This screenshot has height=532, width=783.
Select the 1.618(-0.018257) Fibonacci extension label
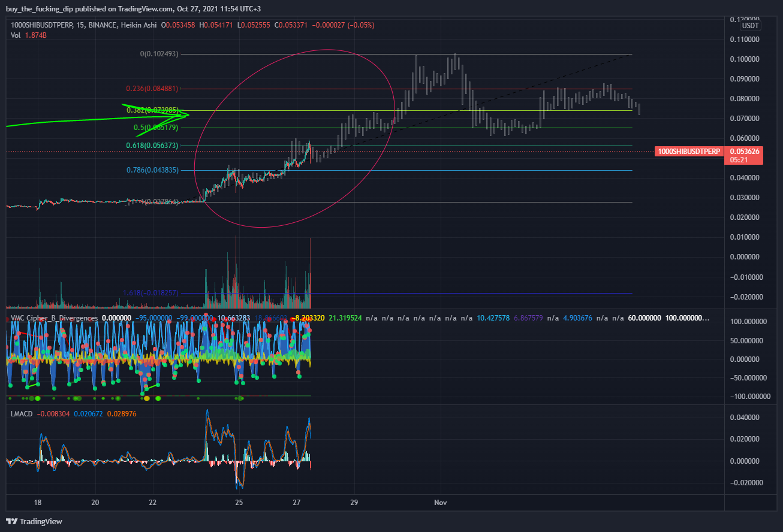tap(150, 293)
